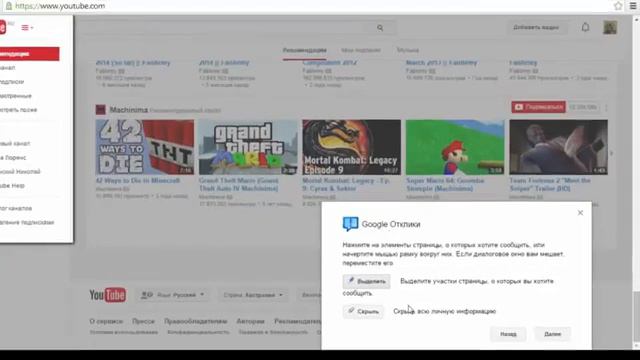
Task: Click Правообладателям footer link
Action: click(196, 321)
